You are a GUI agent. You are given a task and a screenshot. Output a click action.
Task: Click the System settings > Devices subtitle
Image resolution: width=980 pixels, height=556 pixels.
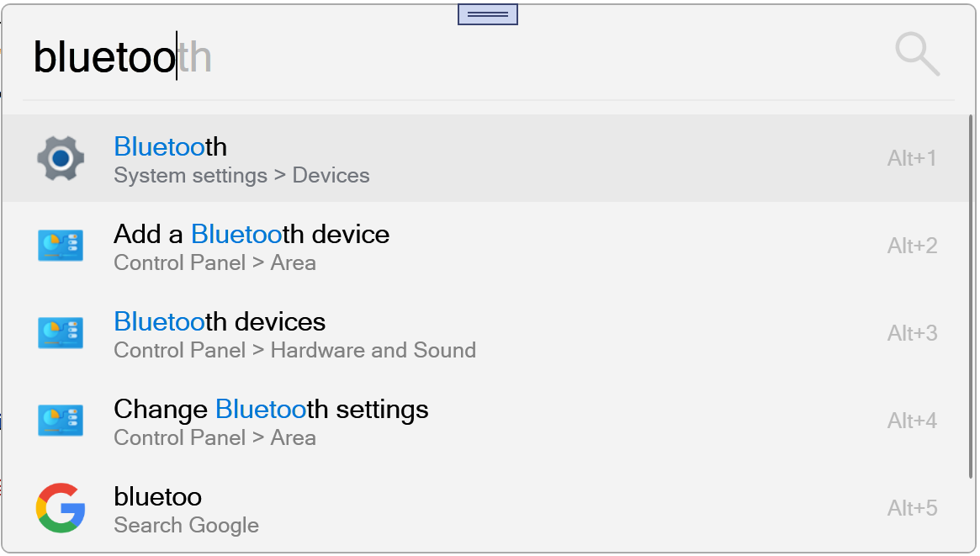(x=241, y=176)
